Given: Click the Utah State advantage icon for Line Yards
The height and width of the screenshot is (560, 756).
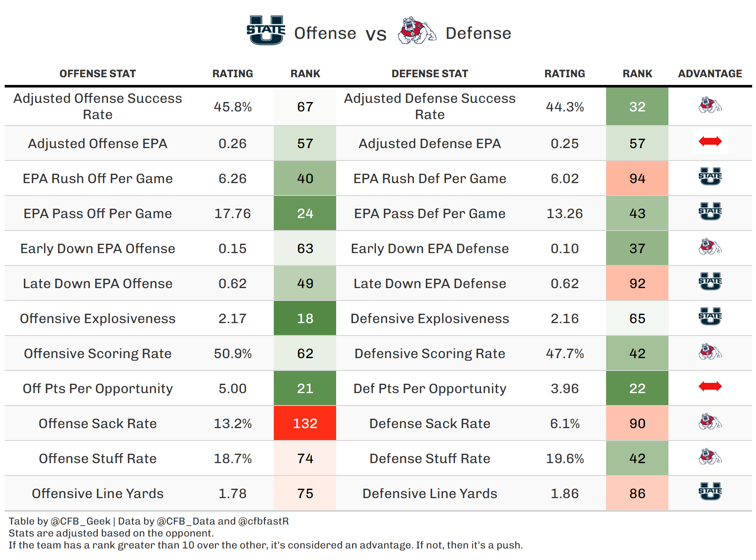Looking at the screenshot, I should click(710, 491).
